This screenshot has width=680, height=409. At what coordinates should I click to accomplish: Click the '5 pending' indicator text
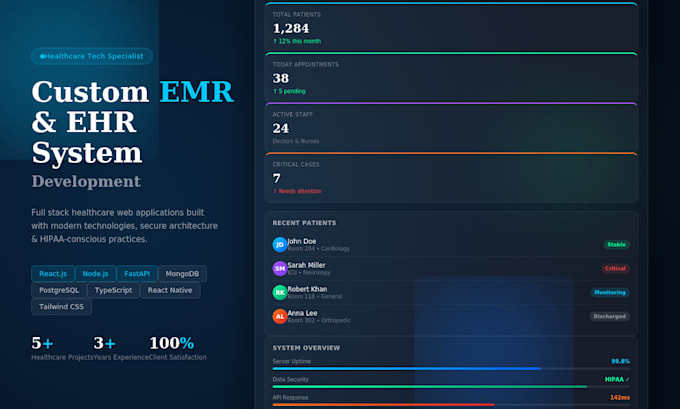(x=289, y=91)
